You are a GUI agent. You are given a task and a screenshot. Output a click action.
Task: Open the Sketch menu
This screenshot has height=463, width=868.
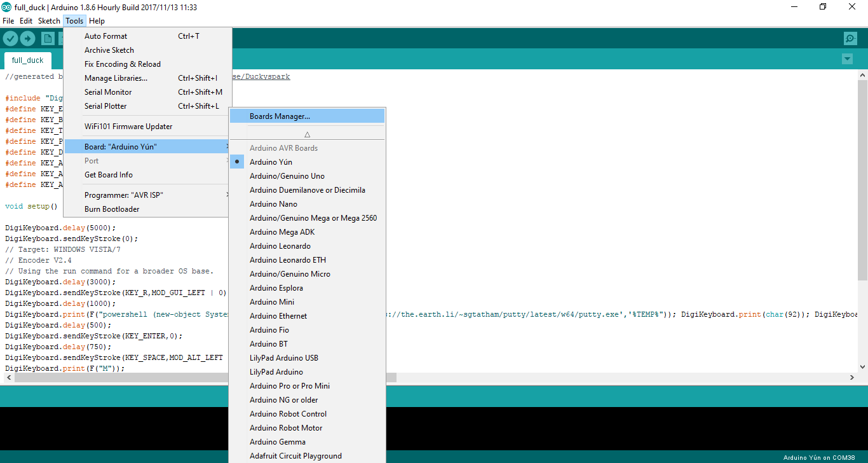click(49, 21)
